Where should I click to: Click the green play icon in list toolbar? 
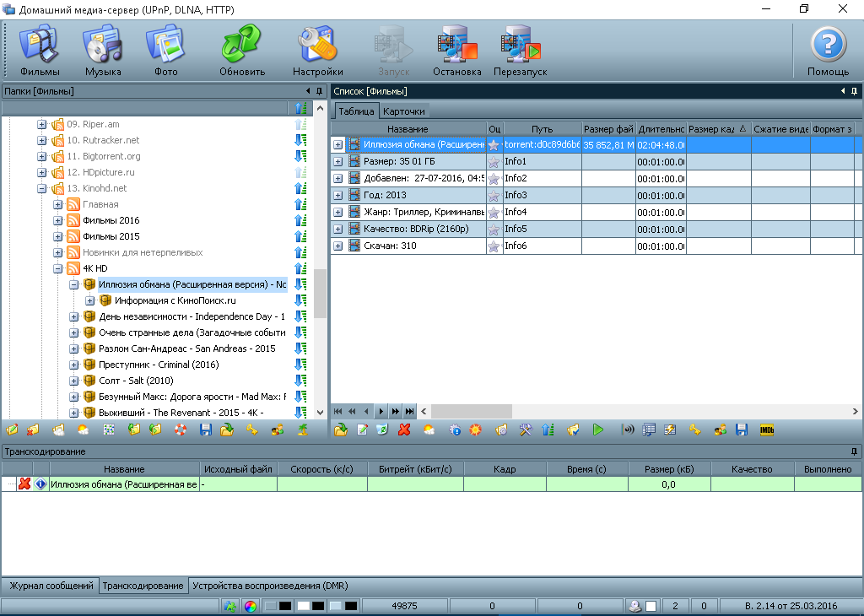(598, 430)
